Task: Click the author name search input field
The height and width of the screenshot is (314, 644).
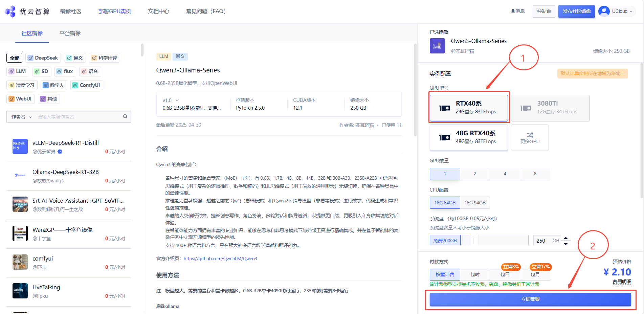Action: [79, 117]
